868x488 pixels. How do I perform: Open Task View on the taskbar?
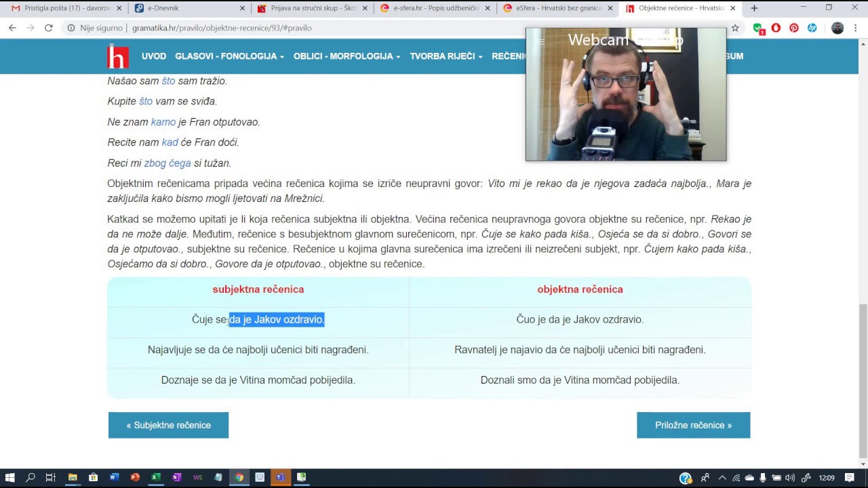pyautogui.click(x=51, y=477)
